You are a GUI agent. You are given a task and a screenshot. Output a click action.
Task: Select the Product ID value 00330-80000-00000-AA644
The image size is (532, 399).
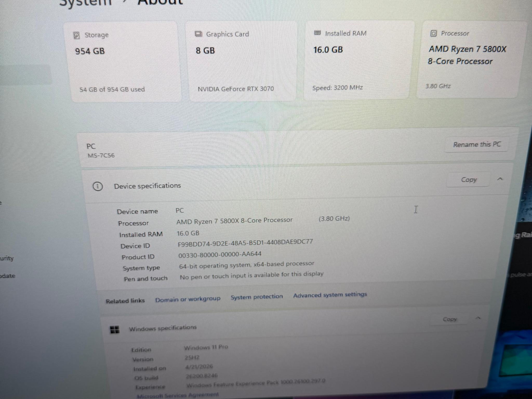220,255
